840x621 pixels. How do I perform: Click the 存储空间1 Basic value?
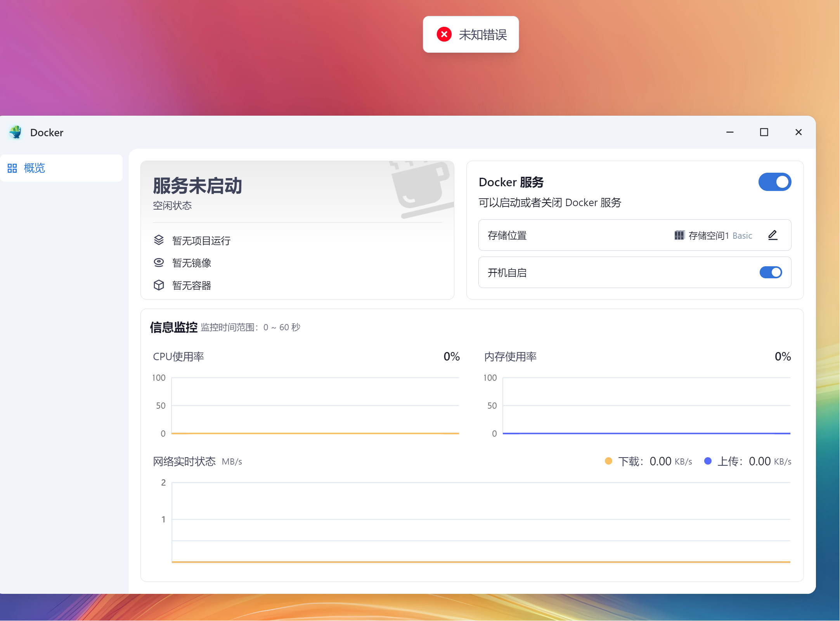(x=720, y=236)
